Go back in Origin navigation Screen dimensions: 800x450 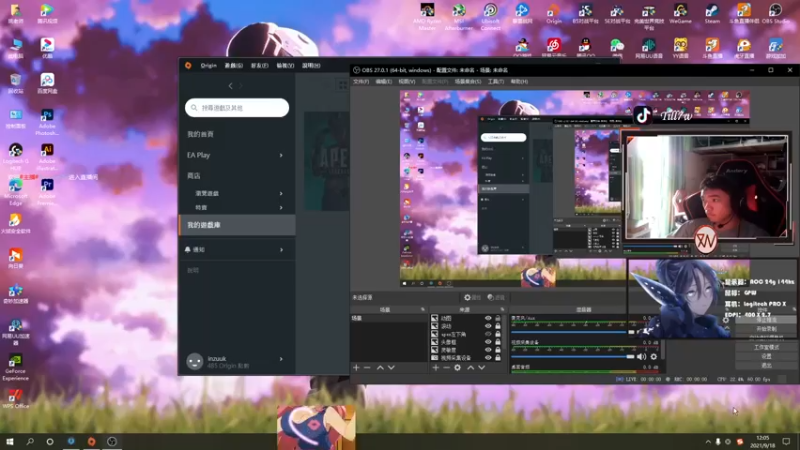pyautogui.click(x=231, y=86)
